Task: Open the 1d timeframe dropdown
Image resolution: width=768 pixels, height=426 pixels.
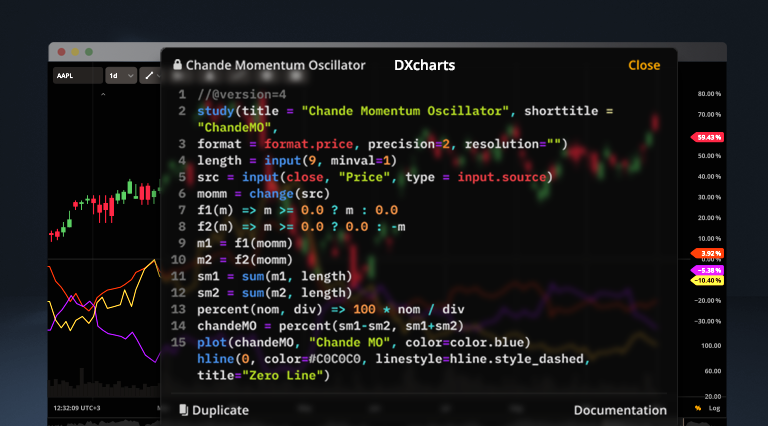Action: point(120,75)
